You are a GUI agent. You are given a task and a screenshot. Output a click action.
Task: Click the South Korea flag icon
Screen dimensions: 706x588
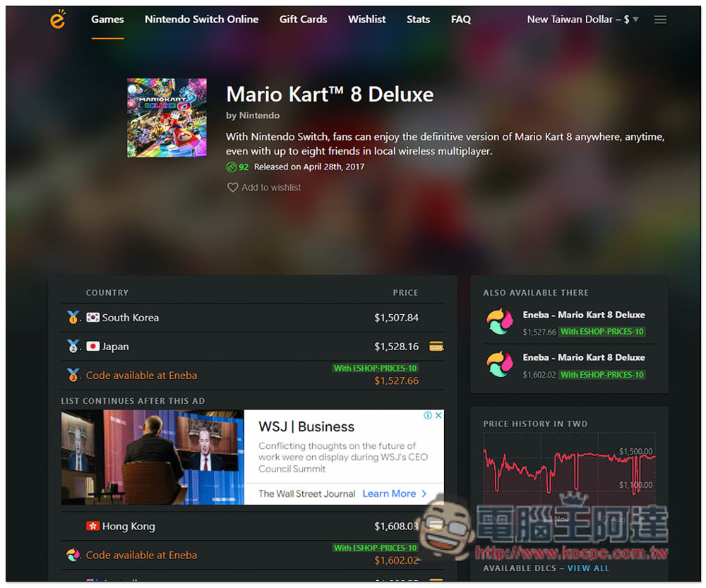92,318
